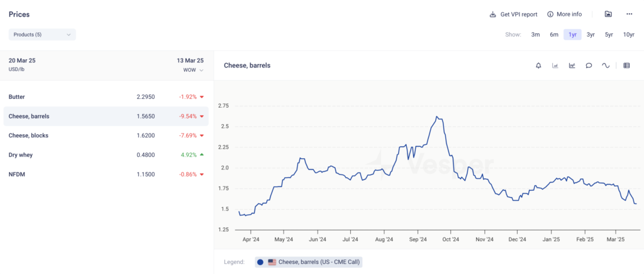Click the line chart with bars icon

point(572,66)
